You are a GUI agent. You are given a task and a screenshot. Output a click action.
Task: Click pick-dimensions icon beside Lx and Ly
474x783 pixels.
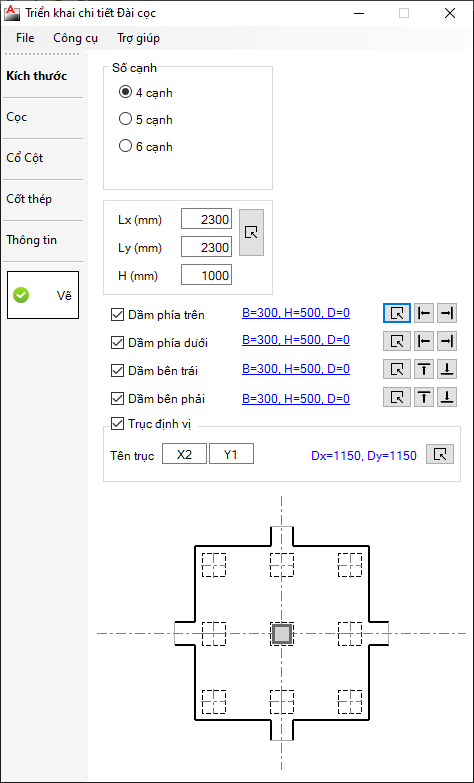tap(251, 232)
